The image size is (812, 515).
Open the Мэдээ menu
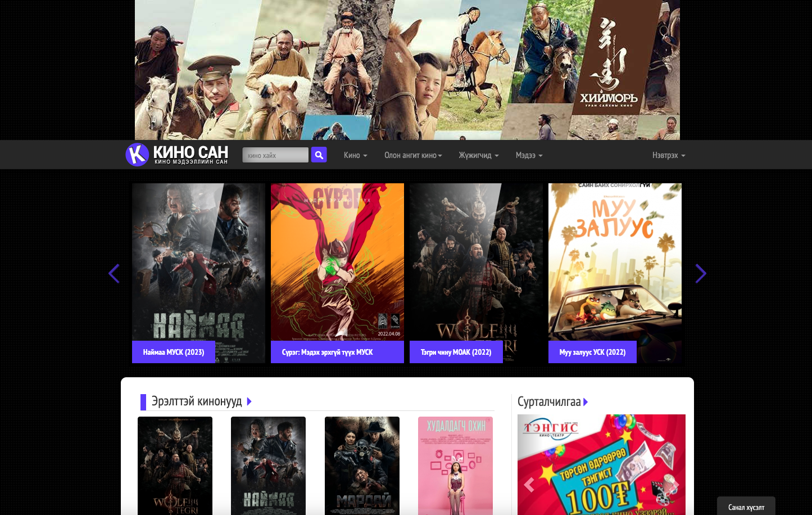click(529, 155)
